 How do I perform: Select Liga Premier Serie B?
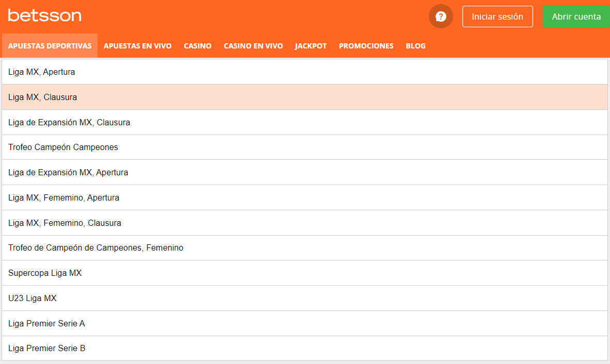coord(304,349)
